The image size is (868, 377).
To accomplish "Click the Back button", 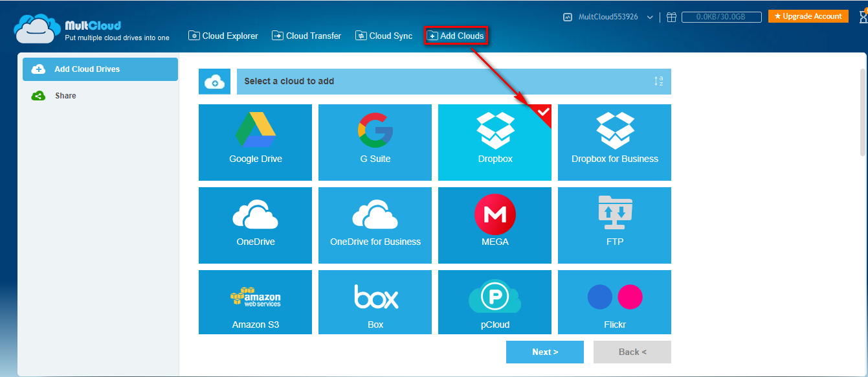I will (x=632, y=352).
